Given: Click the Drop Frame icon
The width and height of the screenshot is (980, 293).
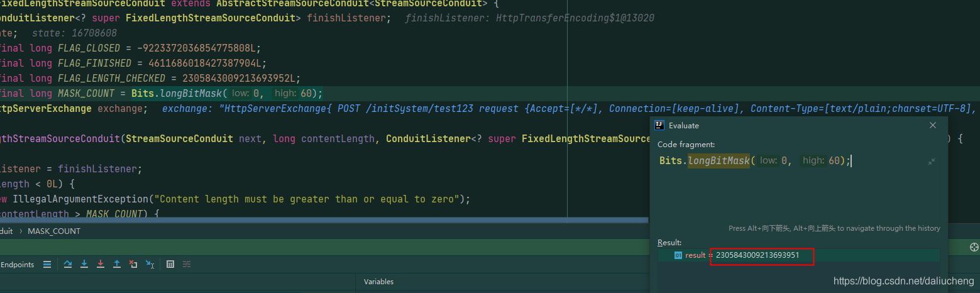Looking at the screenshot, I should click(133, 265).
